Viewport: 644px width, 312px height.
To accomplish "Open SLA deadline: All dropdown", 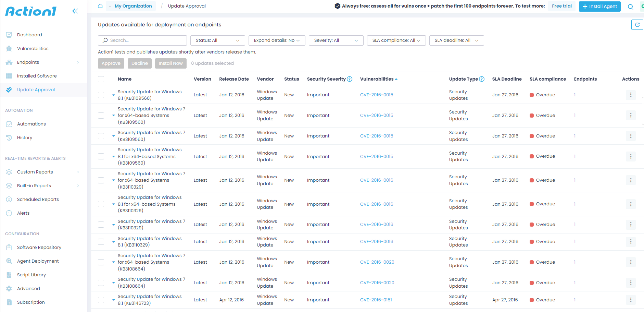I will coord(457,40).
